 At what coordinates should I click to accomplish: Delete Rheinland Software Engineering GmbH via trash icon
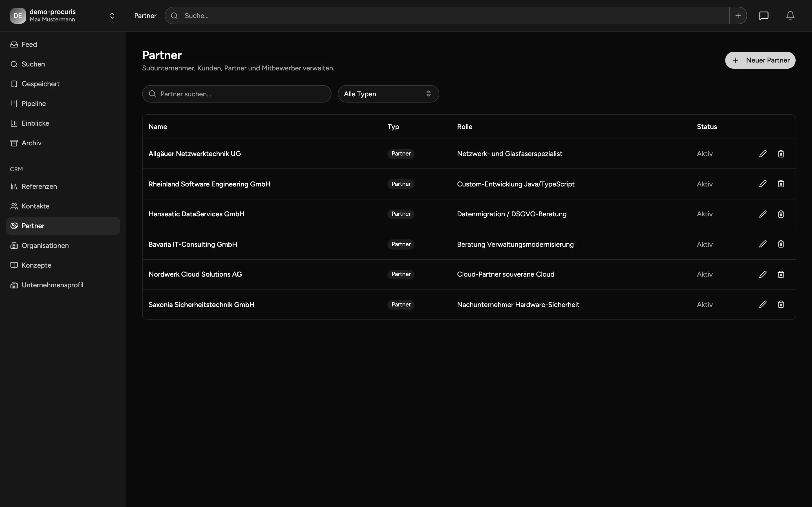pyautogui.click(x=781, y=184)
